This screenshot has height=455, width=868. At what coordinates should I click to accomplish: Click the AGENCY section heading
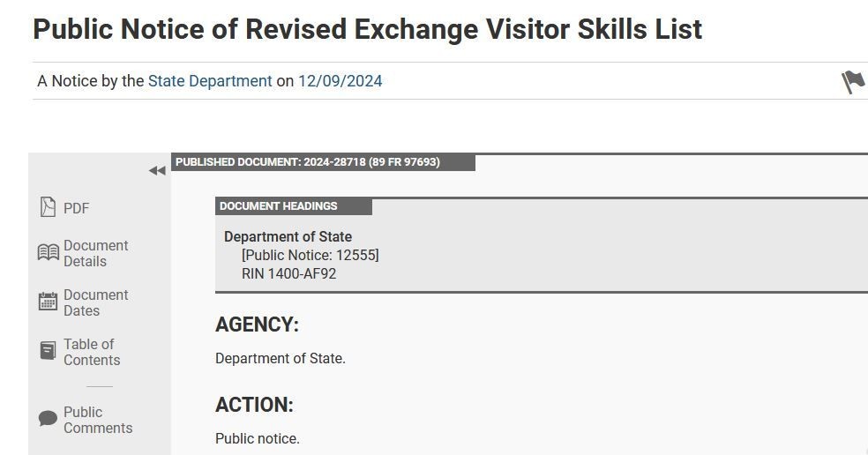point(257,324)
